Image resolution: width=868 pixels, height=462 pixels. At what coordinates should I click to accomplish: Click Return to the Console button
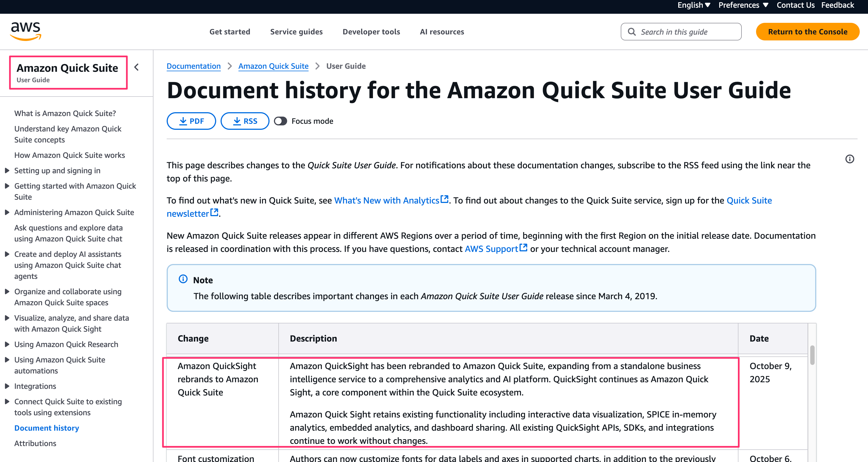coord(807,32)
